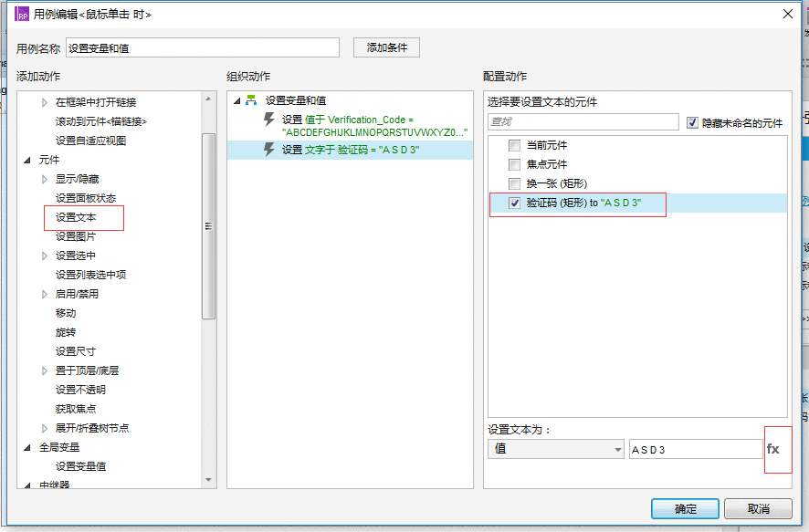
Task: Close the 用例编辑 dialog
Action: (x=788, y=14)
